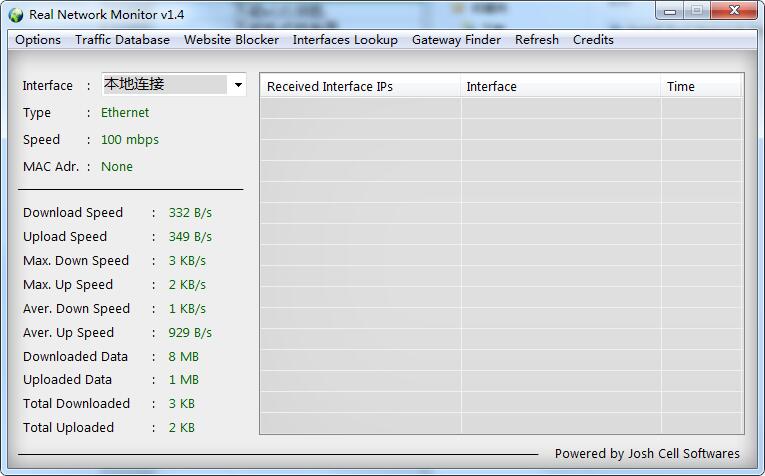This screenshot has height=476, width=765.
Task: Click the Interface column header in table
Action: coord(491,87)
